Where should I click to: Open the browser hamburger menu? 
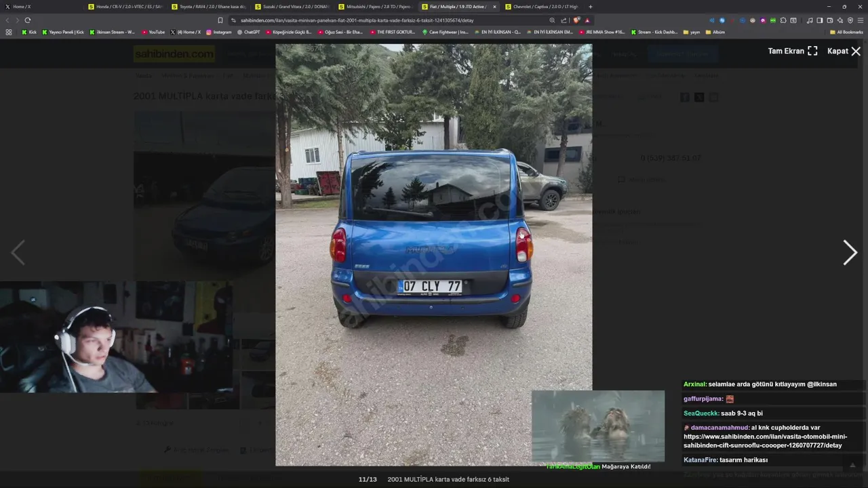[861, 20]
